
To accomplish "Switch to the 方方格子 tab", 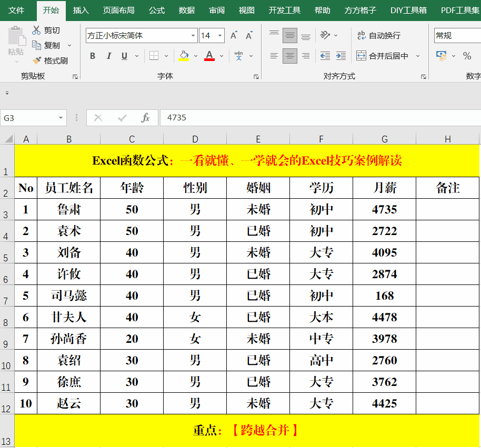I will coord(360,11).
